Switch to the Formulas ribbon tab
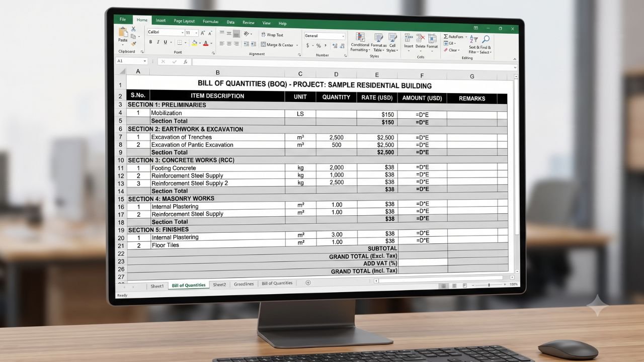The height and width of the screenshot is (362, 644). coord(210,22)
